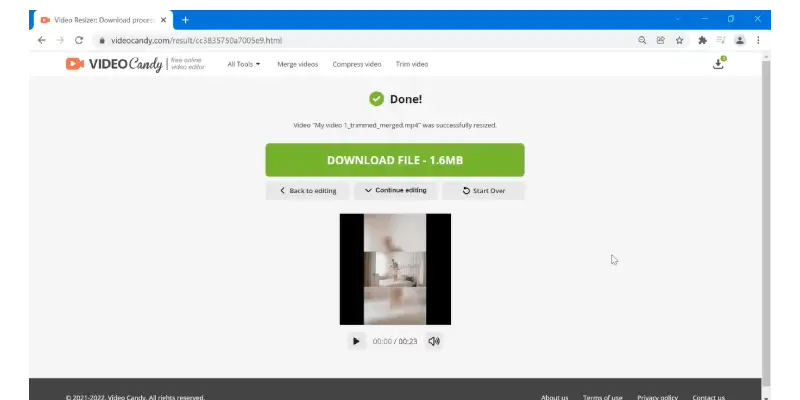Open Trim video tool
The height and width of the screenshot is (400, 800).
pos(412,64)
